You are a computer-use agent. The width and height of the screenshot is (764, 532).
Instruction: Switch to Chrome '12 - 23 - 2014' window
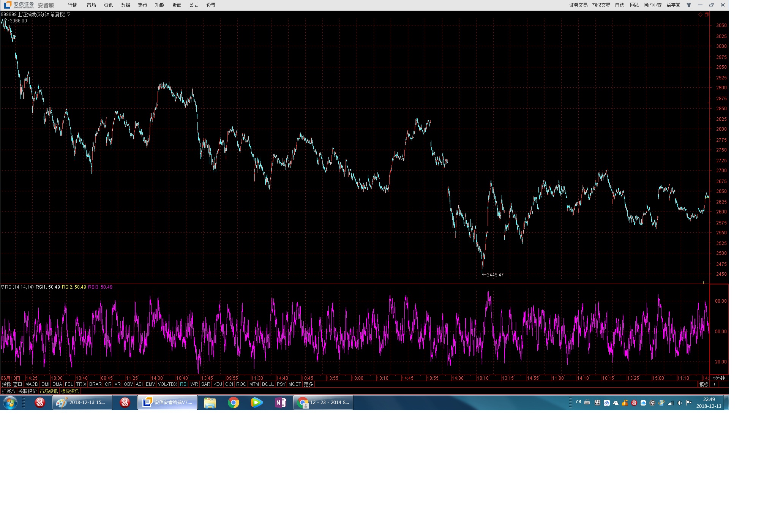point(323,403)
